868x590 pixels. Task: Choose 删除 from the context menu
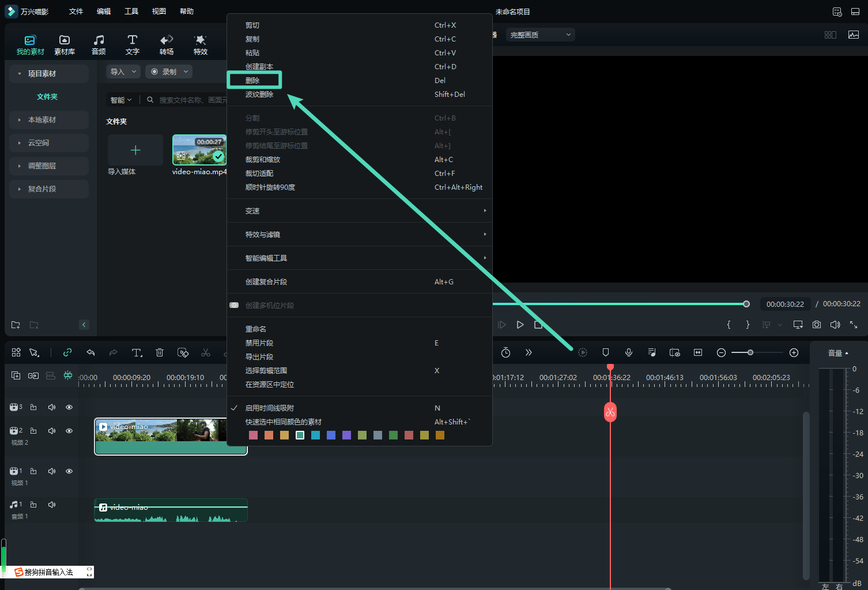coord(253,81)
